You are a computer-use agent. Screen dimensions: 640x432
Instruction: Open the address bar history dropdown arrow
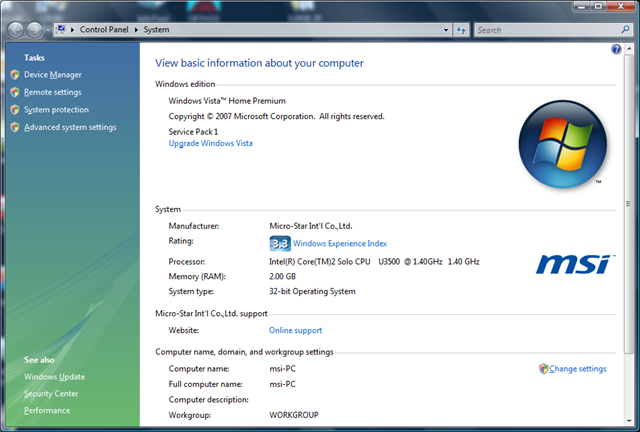[444, 30]
